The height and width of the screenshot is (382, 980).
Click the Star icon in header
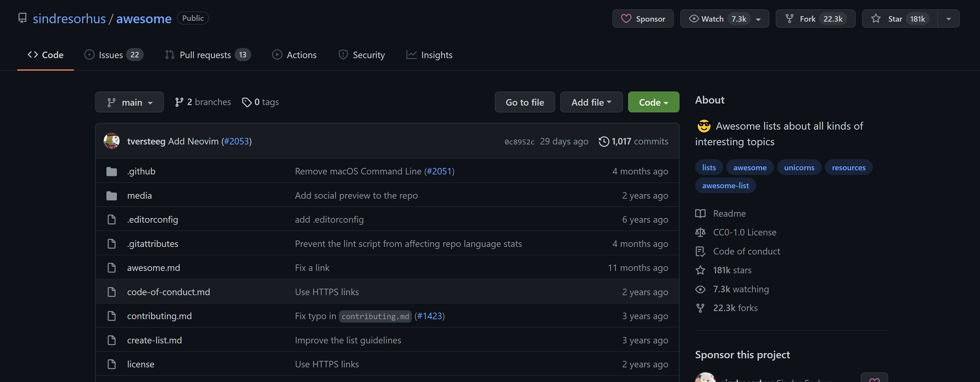(876, 19)
